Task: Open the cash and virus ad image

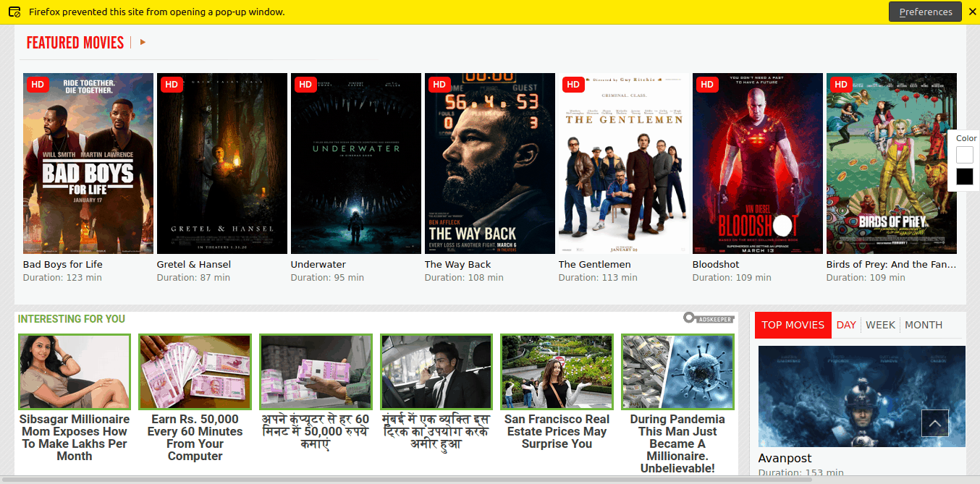Action: point(677,372)
